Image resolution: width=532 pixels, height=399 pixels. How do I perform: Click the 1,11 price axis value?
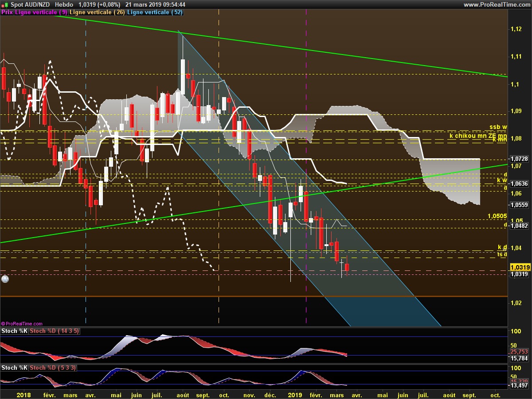516,57
